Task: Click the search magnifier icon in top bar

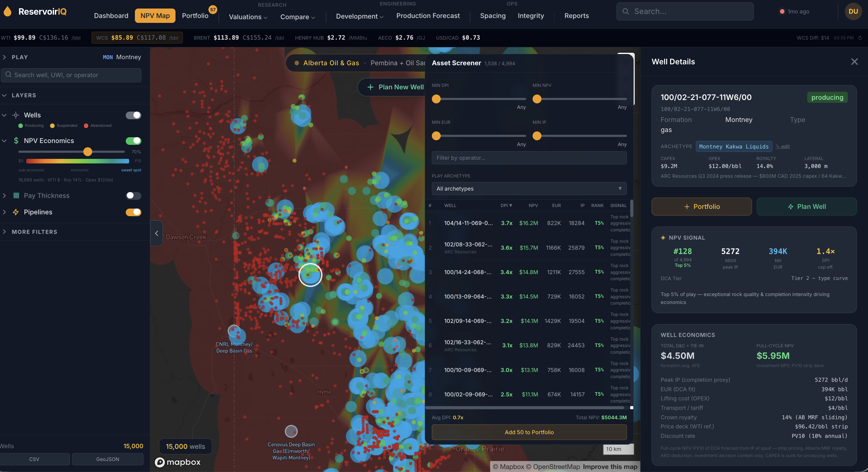Action: click(x=625, y=12)
